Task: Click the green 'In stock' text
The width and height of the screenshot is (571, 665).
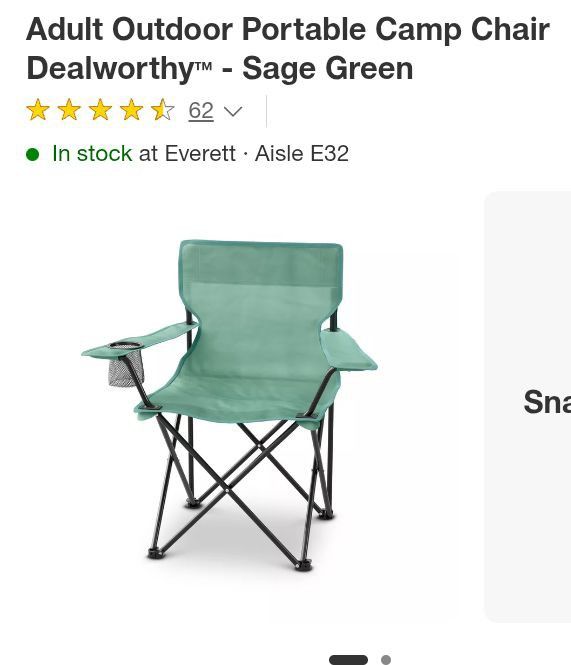Action: coord(92,153)
